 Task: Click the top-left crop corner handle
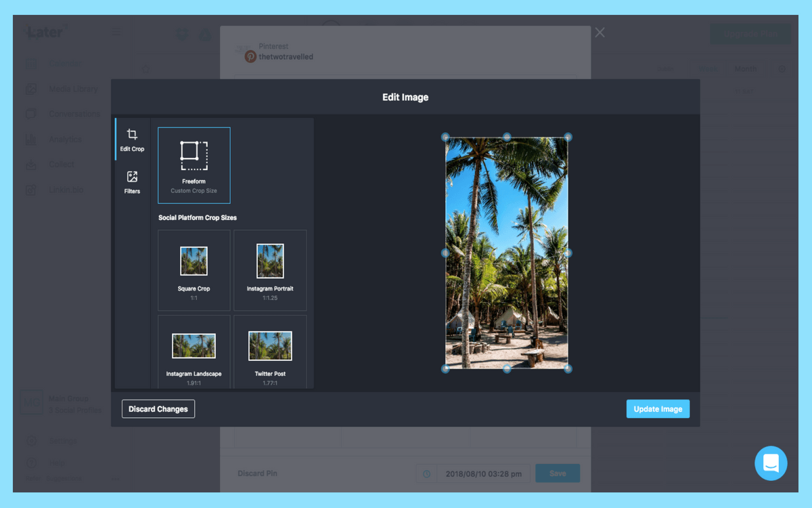445,137
